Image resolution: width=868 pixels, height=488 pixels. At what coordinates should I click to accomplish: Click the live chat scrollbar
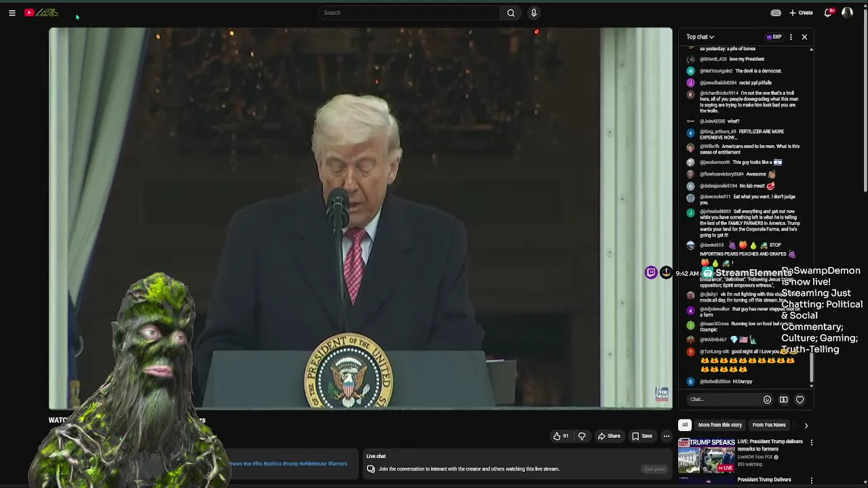811,368
